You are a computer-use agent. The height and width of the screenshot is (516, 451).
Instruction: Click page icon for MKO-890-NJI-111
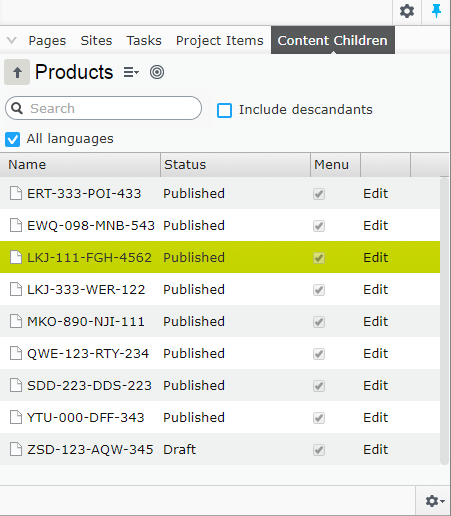16,321
